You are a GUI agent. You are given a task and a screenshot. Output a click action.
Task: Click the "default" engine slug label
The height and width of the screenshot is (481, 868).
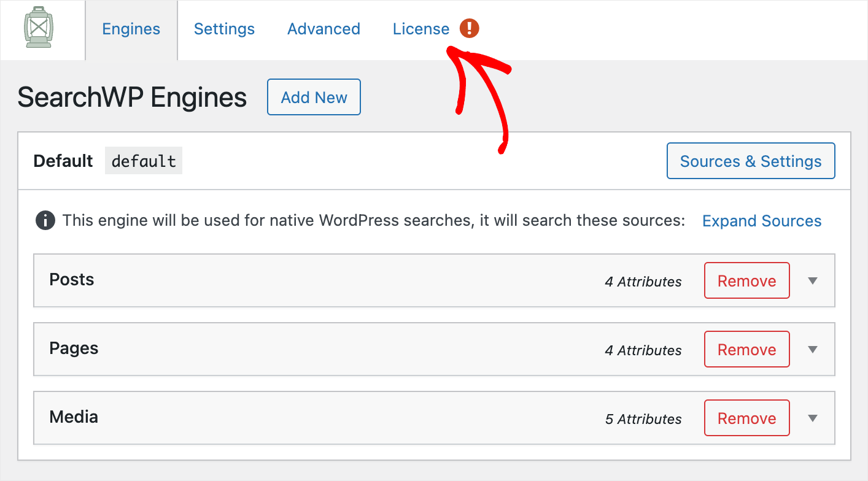[x=144, y=161]
